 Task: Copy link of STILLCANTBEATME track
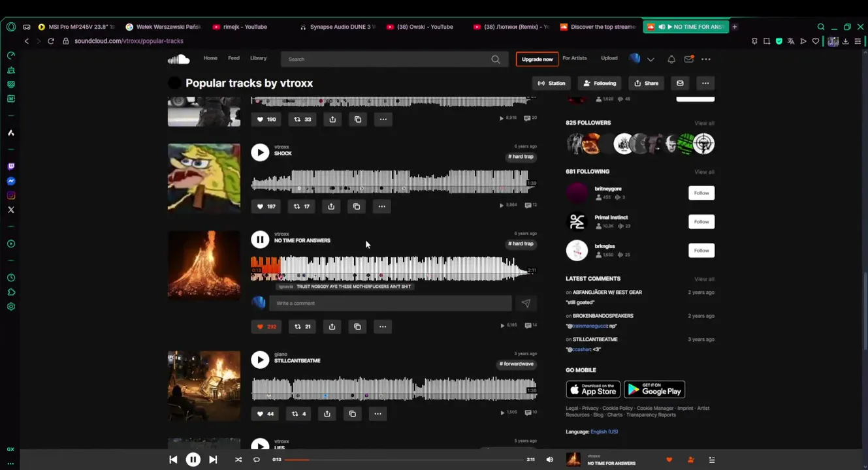click(x=353, y=414)
